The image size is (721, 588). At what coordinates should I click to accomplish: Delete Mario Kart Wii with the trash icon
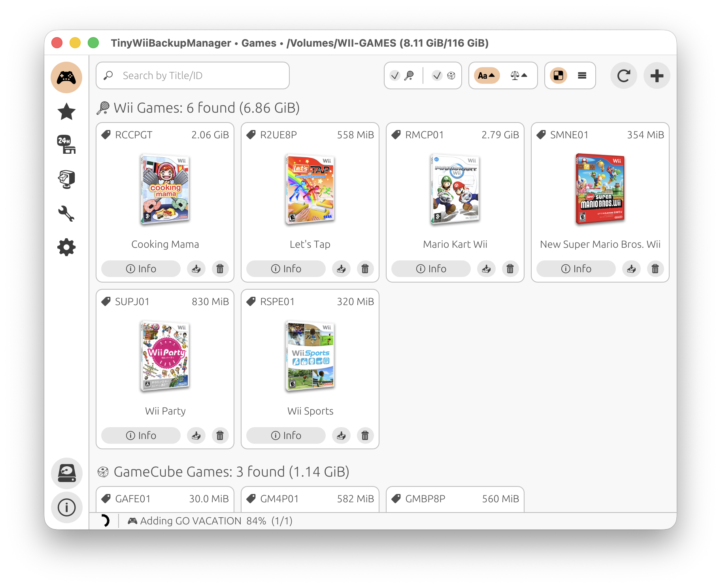510,269
